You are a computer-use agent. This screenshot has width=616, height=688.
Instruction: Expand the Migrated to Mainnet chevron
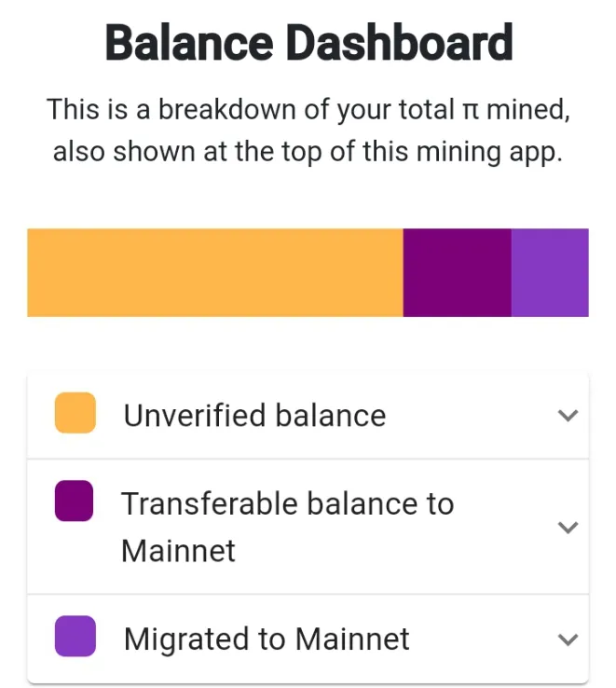(x=568, y=640)
